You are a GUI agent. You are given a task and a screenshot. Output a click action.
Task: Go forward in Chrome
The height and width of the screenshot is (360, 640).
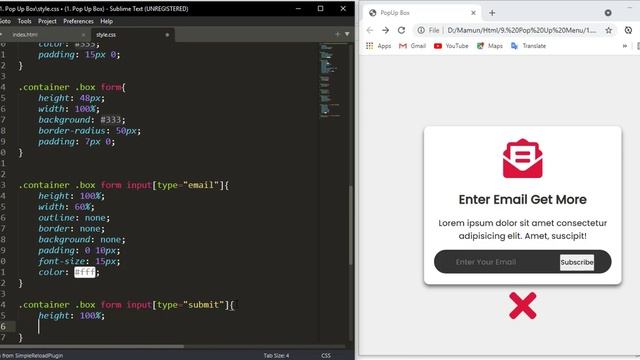point(385,30)
